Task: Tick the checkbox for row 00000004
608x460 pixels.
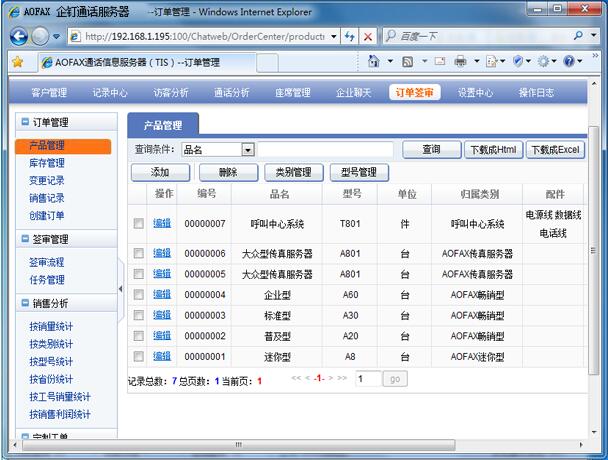Action: [x=139, y=295]
